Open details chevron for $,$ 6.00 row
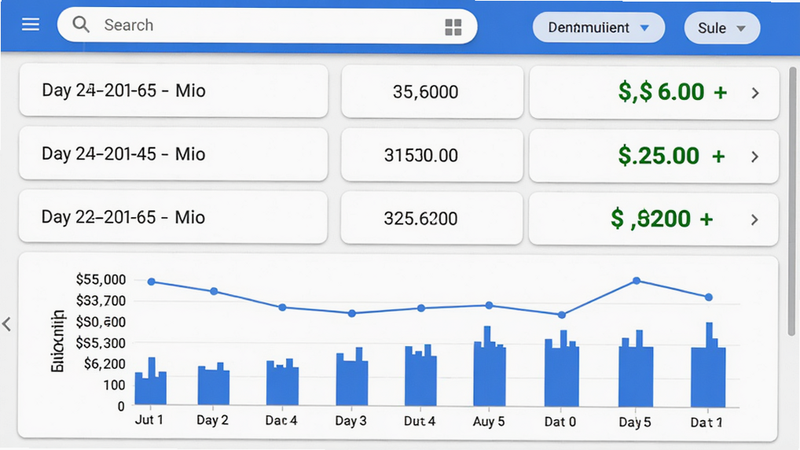Viewport: 800px width, 450px height. click(755, 93)
